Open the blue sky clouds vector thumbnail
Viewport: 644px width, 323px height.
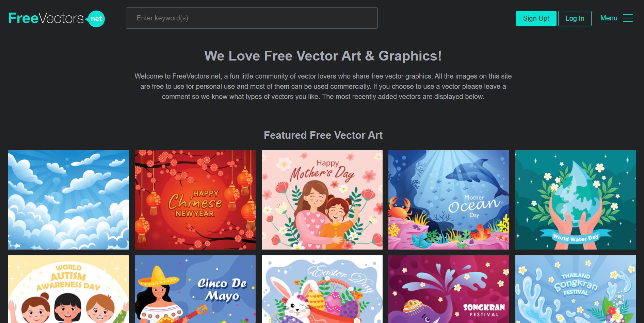coord(68,200)
